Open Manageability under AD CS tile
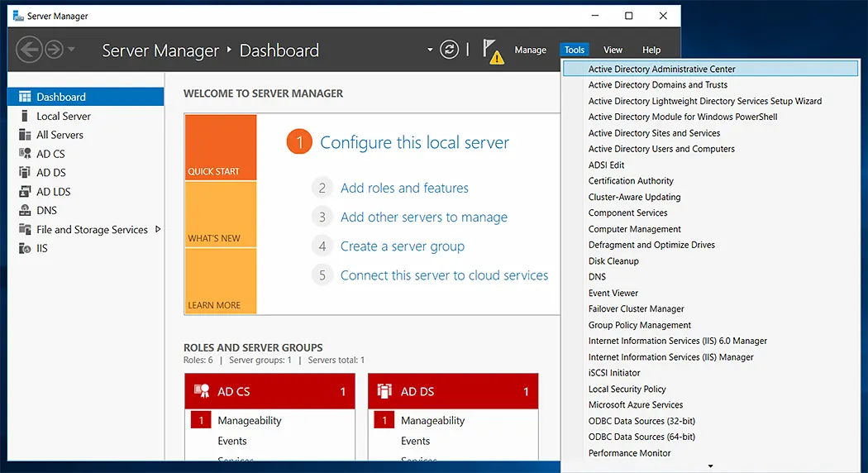 249,420
